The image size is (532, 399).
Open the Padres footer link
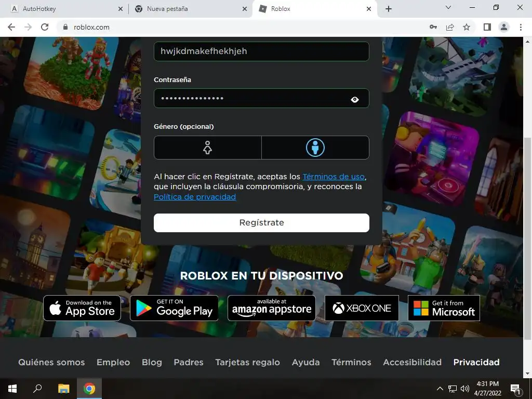coord(189,362)
